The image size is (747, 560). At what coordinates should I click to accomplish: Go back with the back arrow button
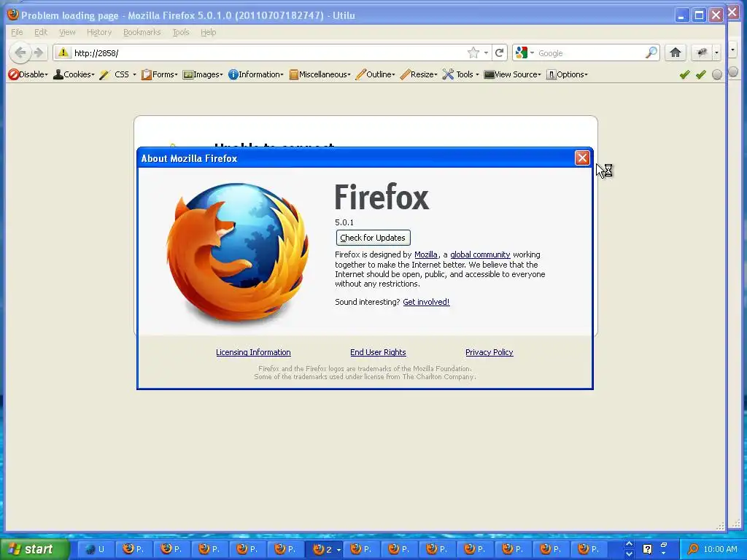point(20,52)
